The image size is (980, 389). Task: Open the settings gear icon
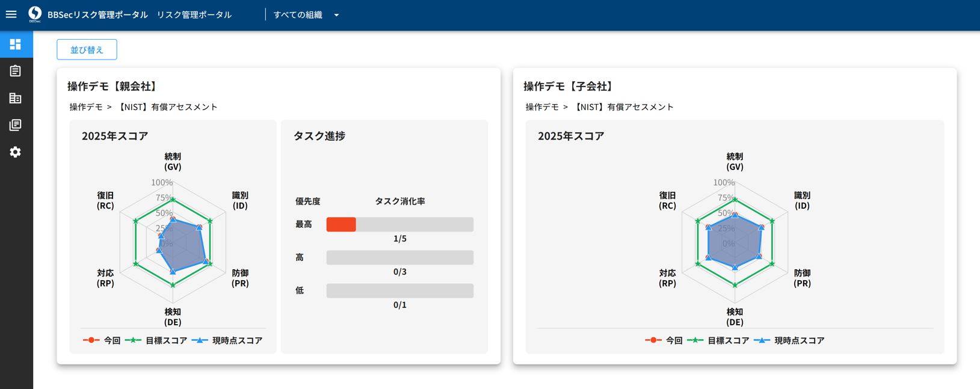[x=16, y=152]
